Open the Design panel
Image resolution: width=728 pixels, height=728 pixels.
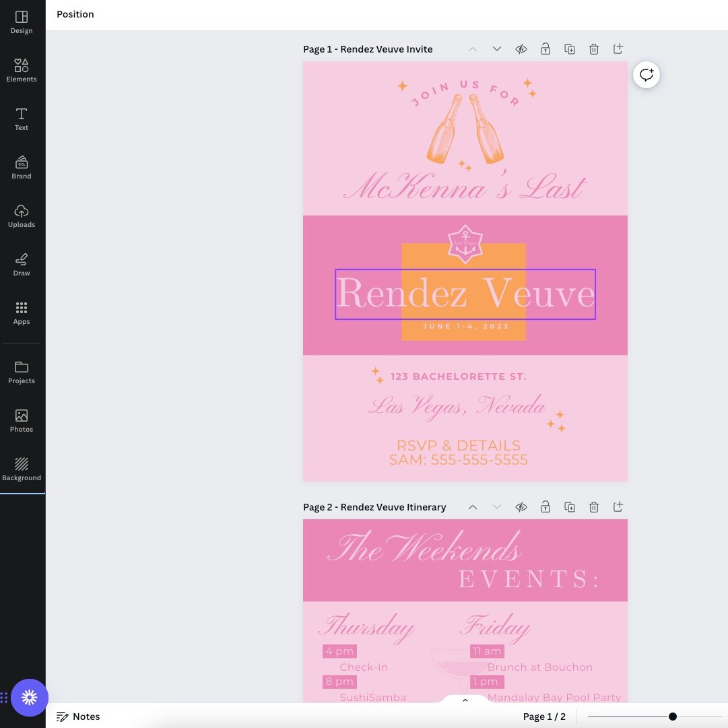tap(22, 22)
